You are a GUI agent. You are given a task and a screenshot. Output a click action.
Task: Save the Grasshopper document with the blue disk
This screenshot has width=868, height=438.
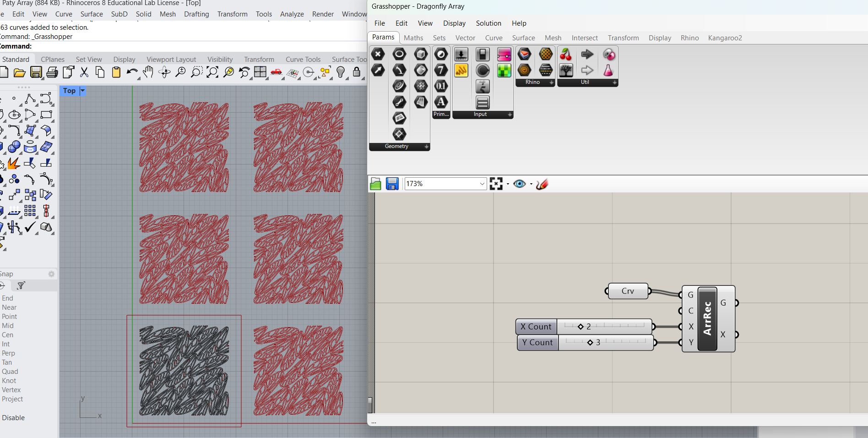coord(392,184)
